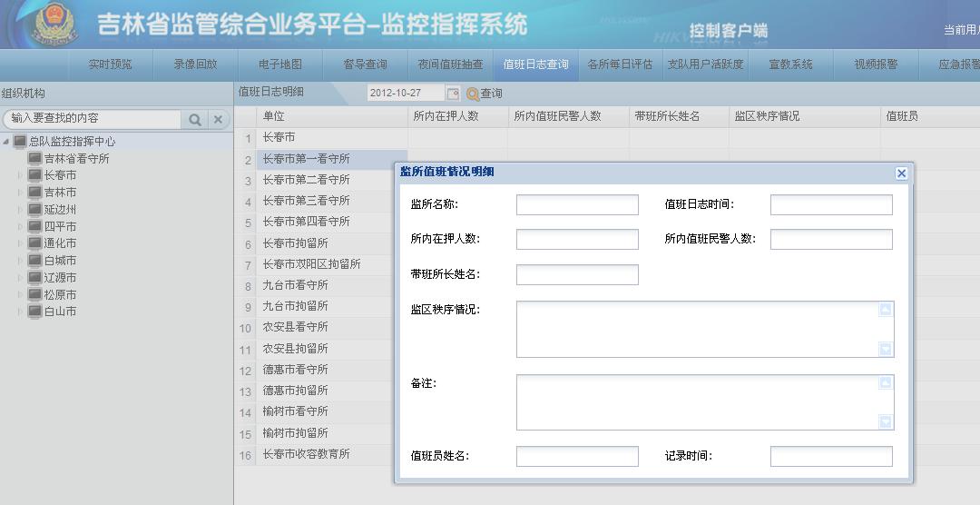Switch to the 实时预览 tab
This screenshot has width=980, height=505.
tap(110, 64)
